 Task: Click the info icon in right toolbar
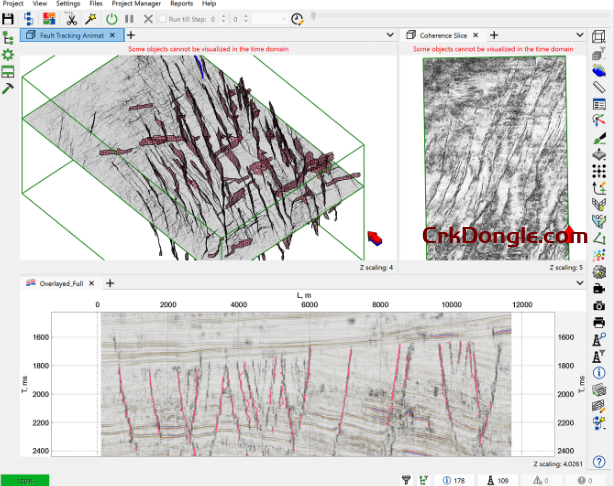click(x=599, y=373)
